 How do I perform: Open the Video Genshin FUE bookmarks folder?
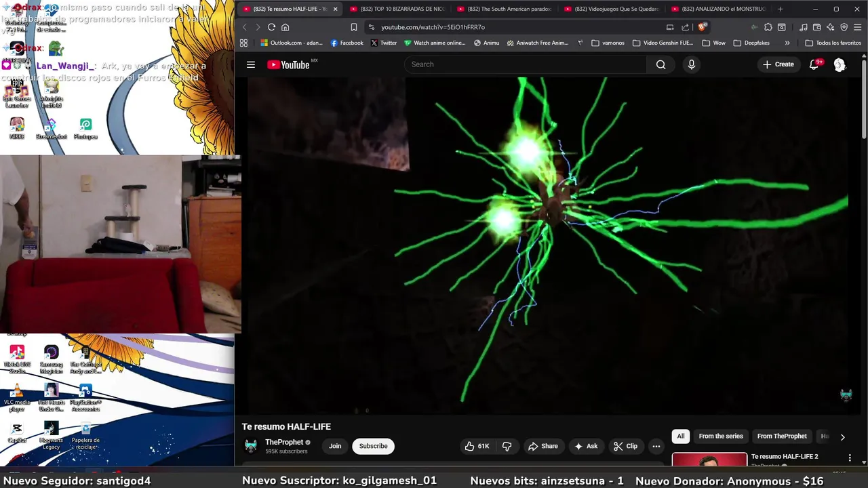663,43
